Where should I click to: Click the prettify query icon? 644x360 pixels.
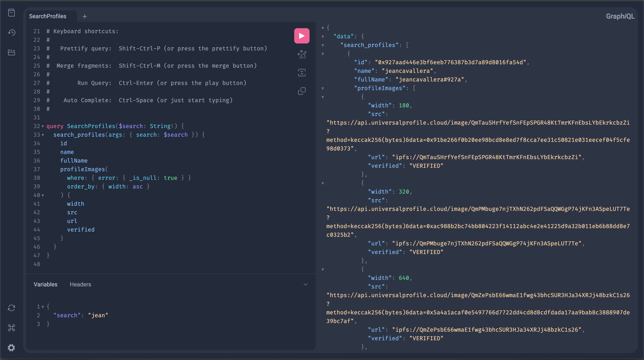302,54
